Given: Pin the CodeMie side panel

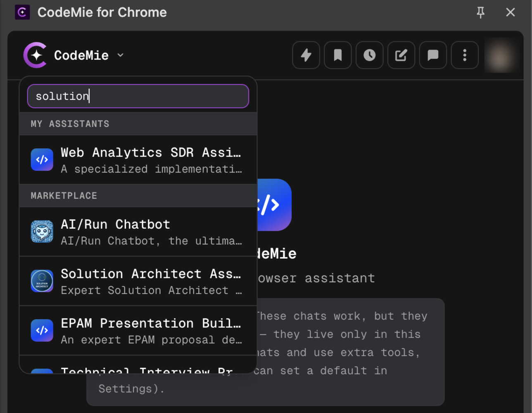Looking at the screenshot, I should click(x=480, y=12).
